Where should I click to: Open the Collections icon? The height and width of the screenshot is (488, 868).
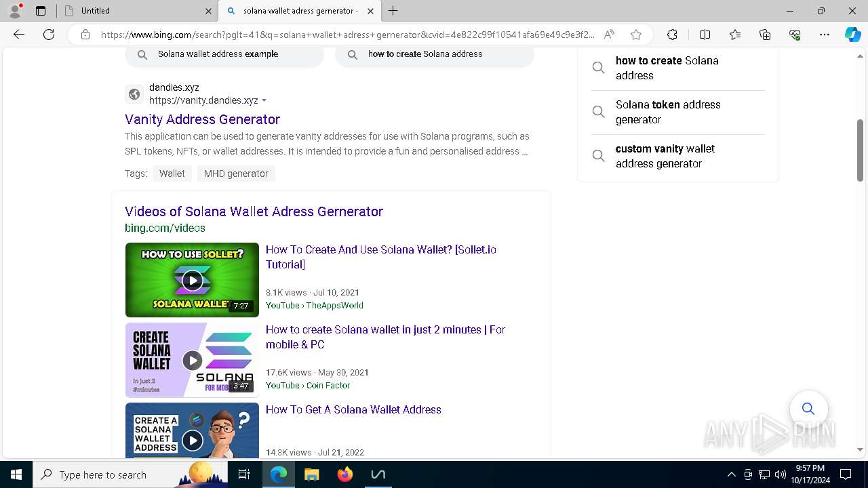[765, 35]
